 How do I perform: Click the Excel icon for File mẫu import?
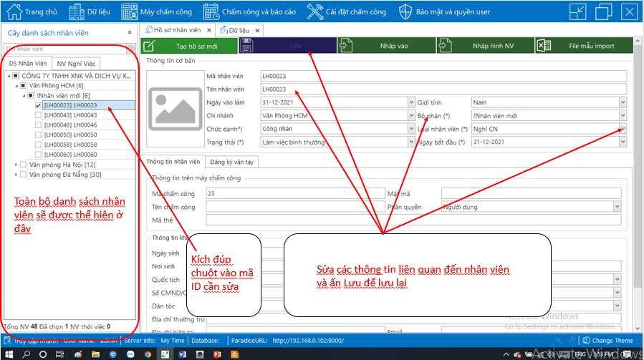coord(544,46)
